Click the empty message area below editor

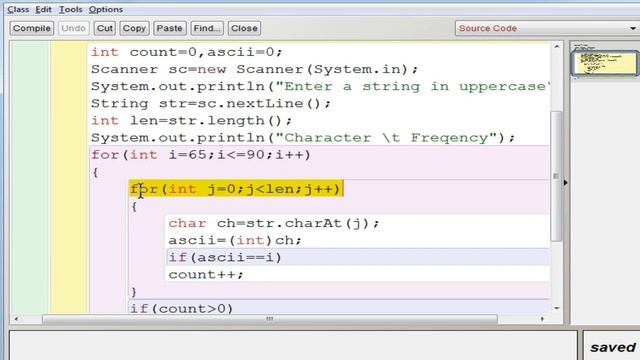(293, 345)
